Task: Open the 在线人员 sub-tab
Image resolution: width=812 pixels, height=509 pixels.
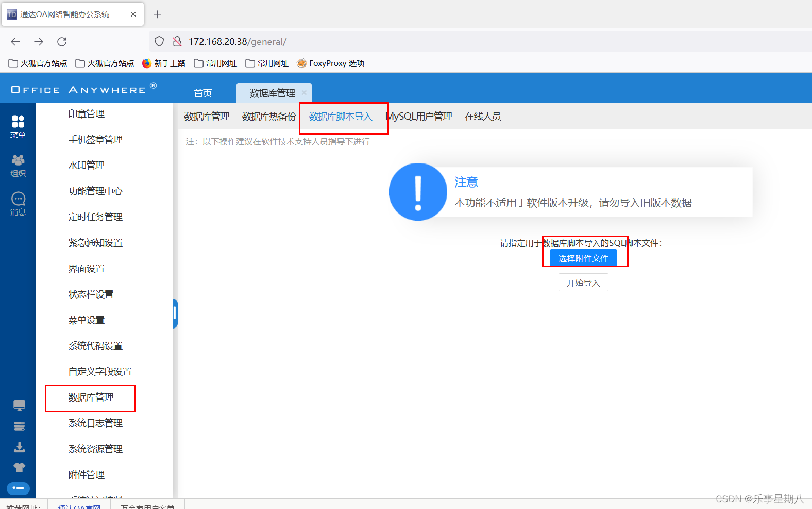Action: coord(483,117)
